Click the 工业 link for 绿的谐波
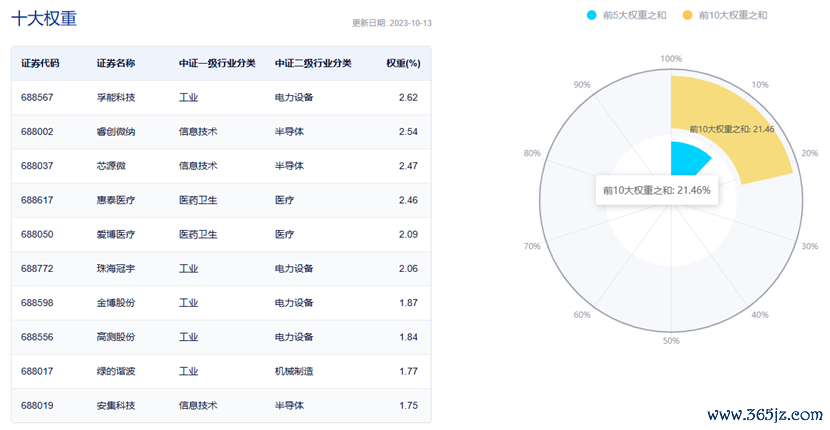 [188, 372]
